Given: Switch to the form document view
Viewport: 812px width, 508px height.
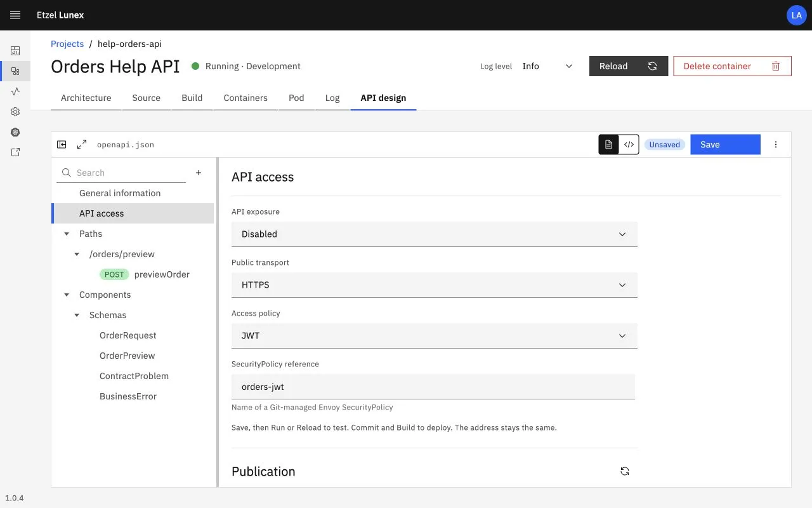Looking at the screenshot, I should [609, 145].
